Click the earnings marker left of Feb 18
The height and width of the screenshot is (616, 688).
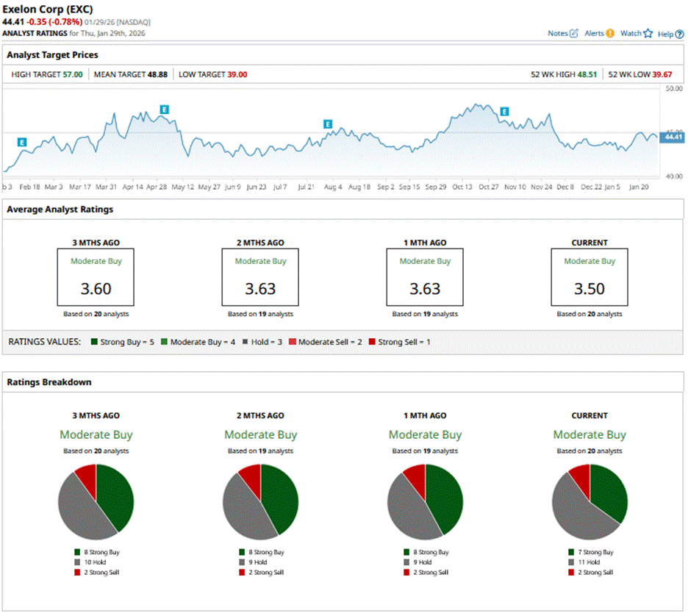pos(22,142)
